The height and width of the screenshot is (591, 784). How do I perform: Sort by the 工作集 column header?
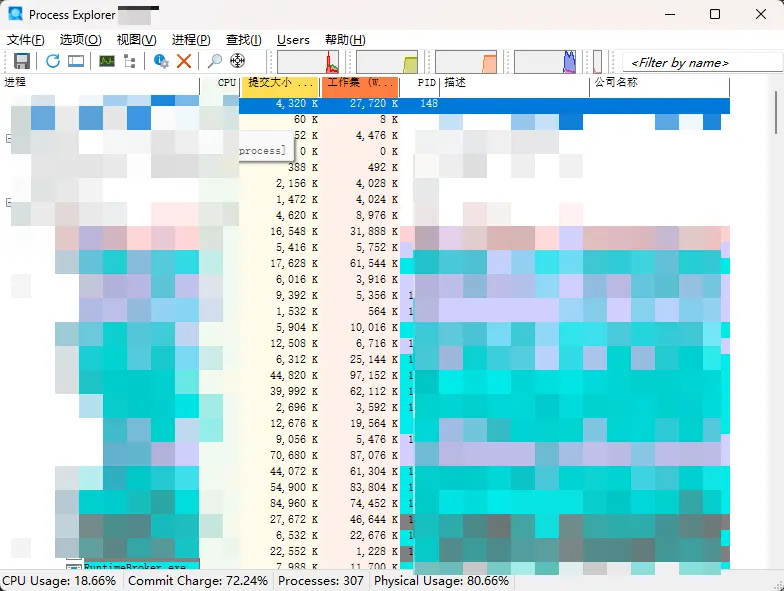pyautogui.click(x=360, y=86)
